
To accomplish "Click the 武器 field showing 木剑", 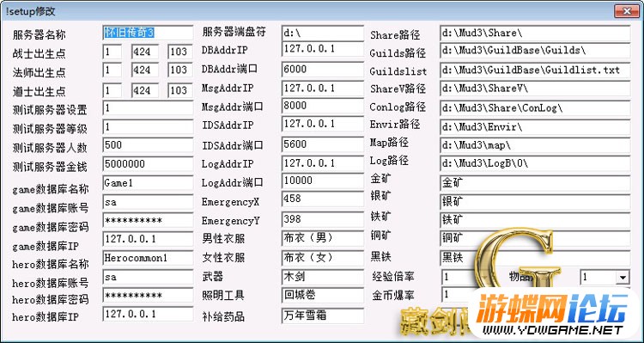I will click(323, 276).
